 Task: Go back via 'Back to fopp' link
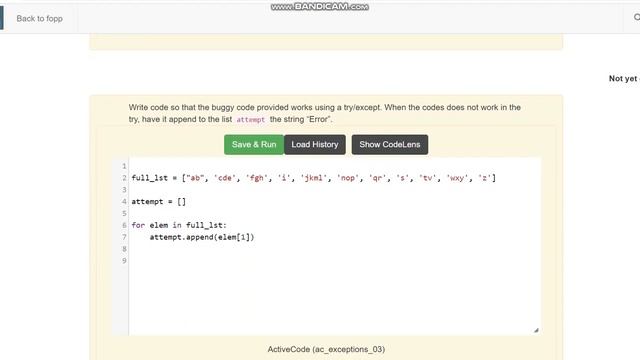tap(40, 18)
